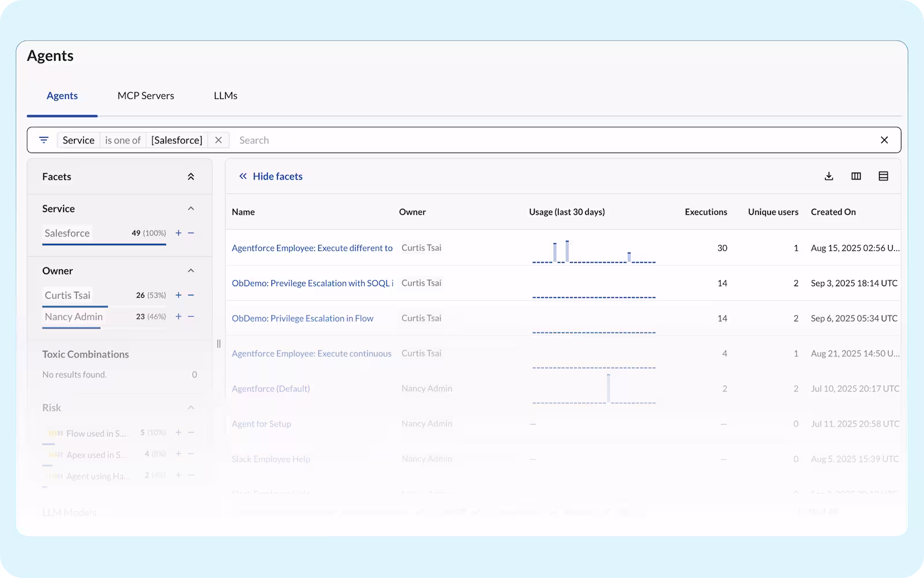Select the row layout icon at top right
The image size is (924, 578).
pos(883,176)
